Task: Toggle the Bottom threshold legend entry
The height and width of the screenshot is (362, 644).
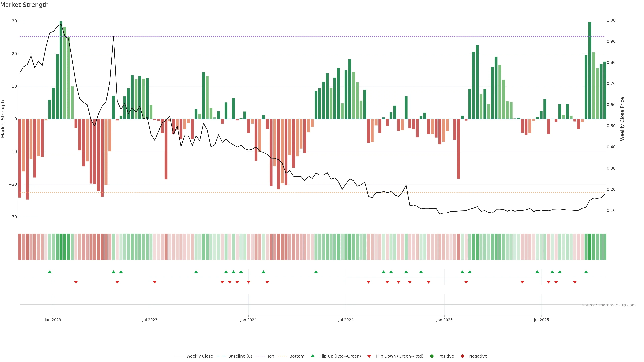Action: (x=297, y=356)
